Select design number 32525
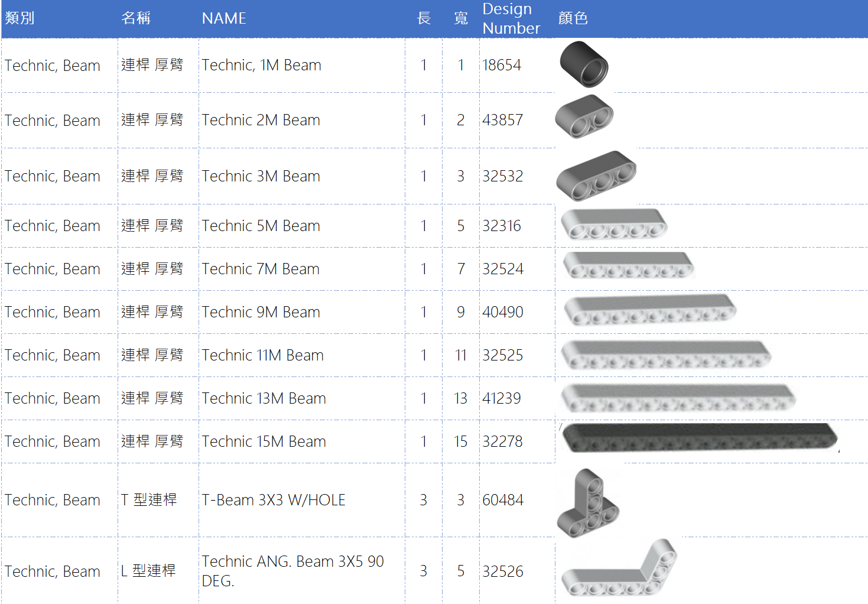Viewport: 868px width, 604px height. pos(503,355)
